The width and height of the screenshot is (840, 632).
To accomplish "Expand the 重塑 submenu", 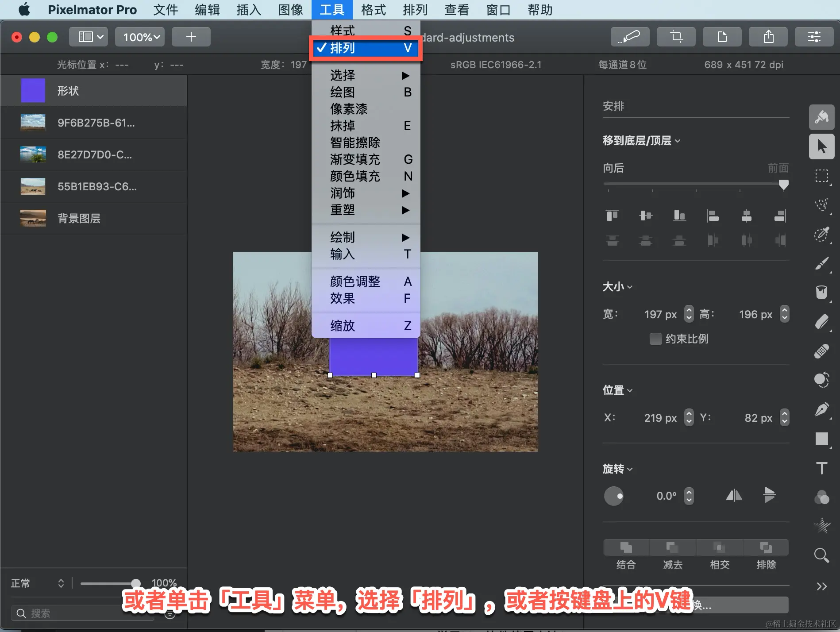I will coord(366,210).
